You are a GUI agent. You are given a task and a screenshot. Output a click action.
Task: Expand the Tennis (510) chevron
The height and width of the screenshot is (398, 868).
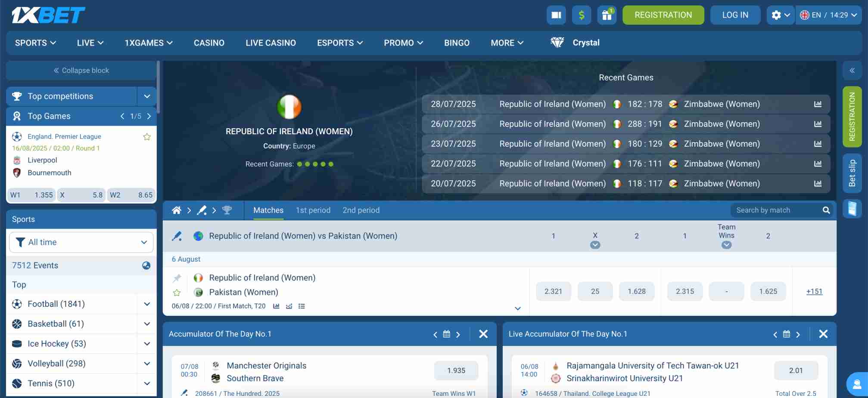click(147, 383)
